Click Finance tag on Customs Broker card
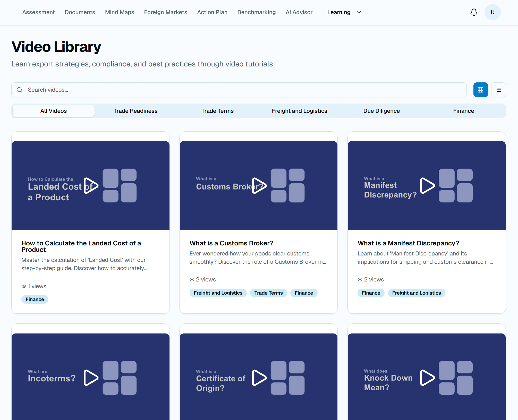Screen dimensions: 518x420 click(x=304, y=293)
